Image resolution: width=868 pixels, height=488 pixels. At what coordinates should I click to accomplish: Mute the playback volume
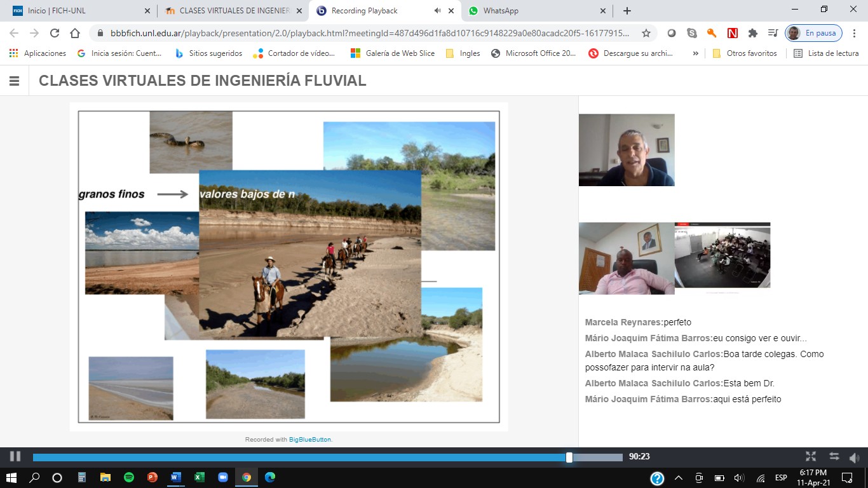(x=855, y=457)
